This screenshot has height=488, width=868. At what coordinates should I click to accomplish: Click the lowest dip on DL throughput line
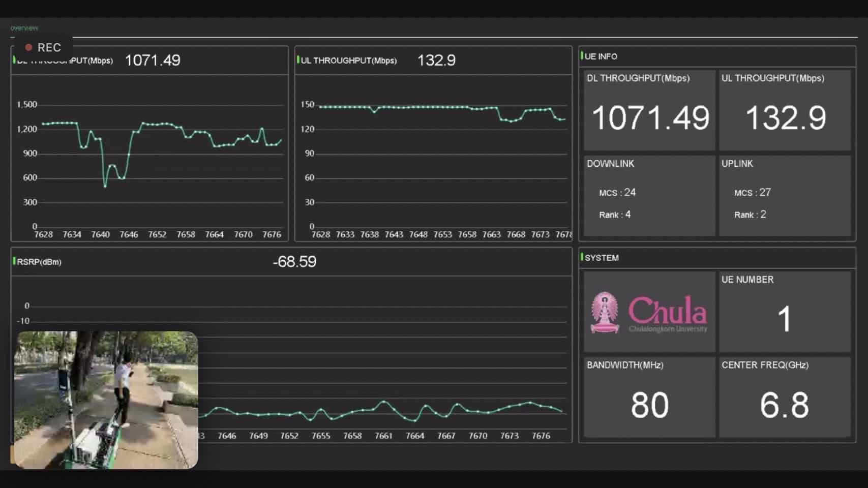coord(105,187)
